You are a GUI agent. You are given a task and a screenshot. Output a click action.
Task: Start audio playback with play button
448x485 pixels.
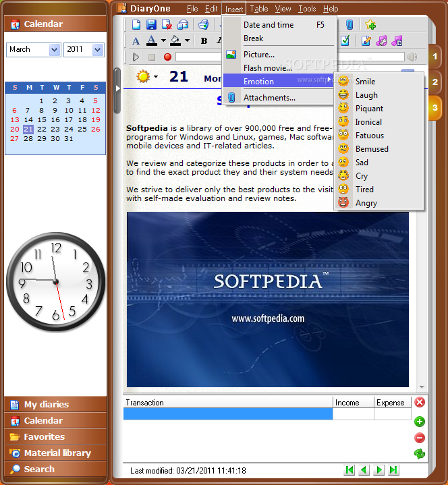[136, 57]
